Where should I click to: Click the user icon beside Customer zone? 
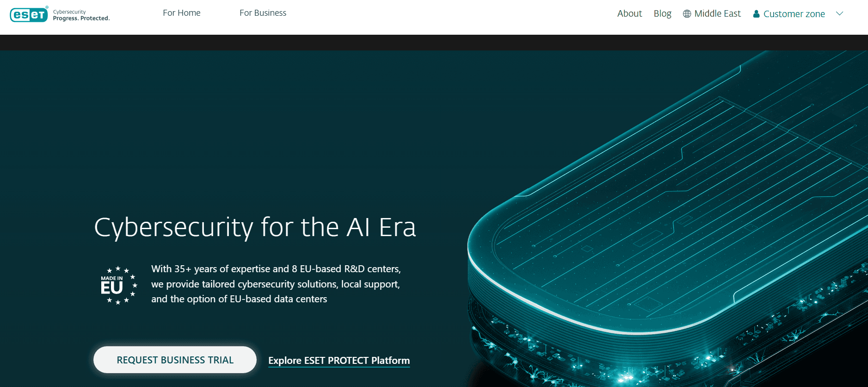click(757, 14)
